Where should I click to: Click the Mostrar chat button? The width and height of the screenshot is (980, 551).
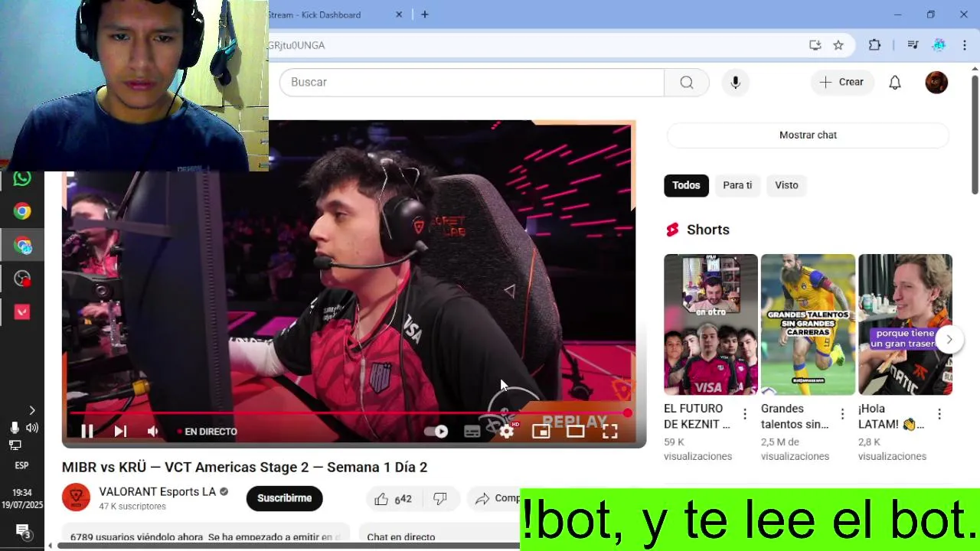pyautogui.click(x=808, y=135)
